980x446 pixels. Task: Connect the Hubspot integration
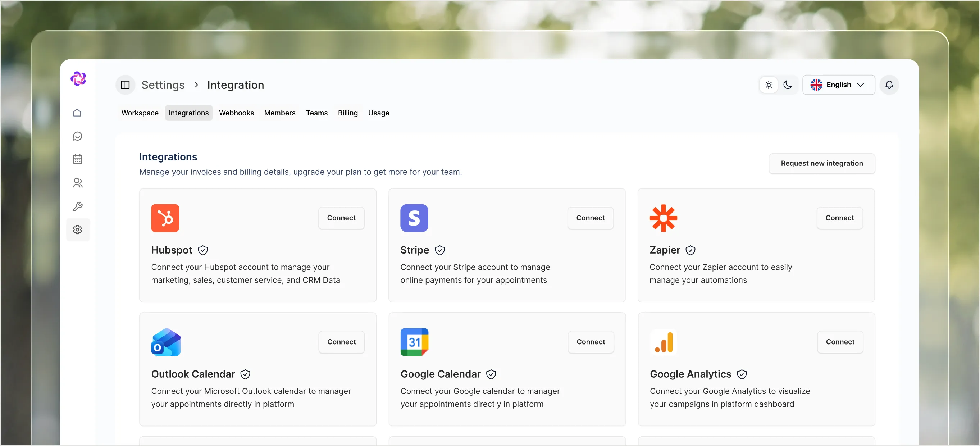click(341, 218)
